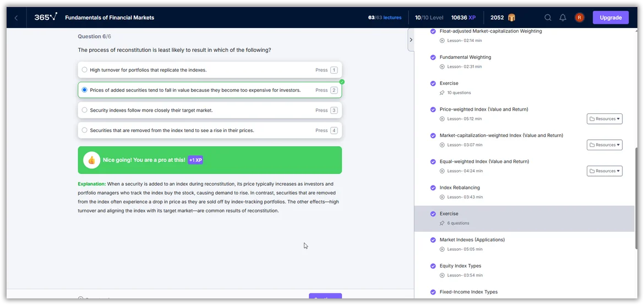
Task: Select 'Securities that are removed' answer option
Action: (84, 130)
